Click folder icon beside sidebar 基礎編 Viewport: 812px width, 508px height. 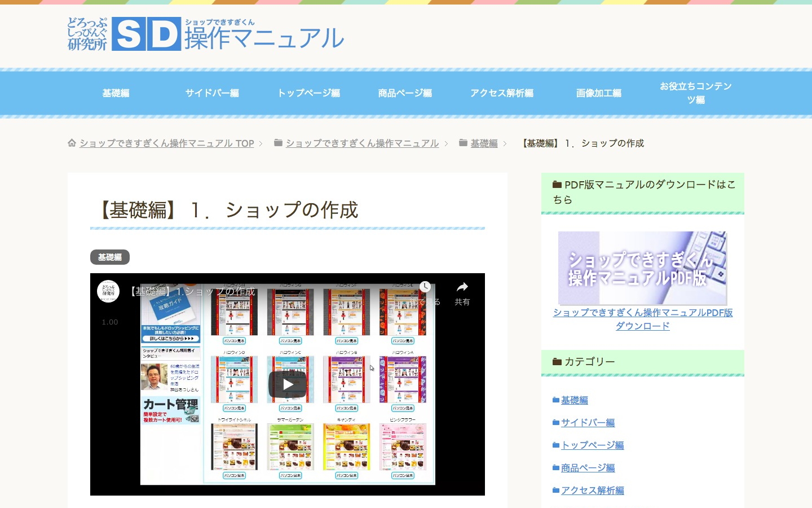tap(556, 400)
